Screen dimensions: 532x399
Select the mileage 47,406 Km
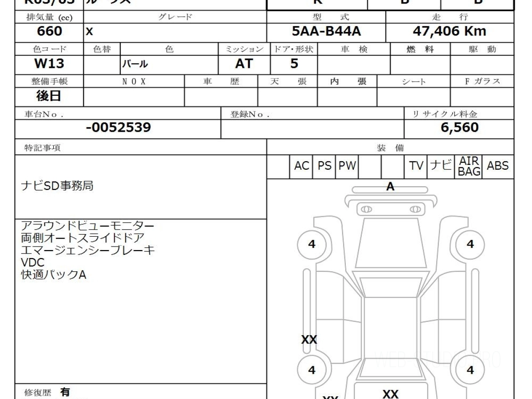click(450, 31)
